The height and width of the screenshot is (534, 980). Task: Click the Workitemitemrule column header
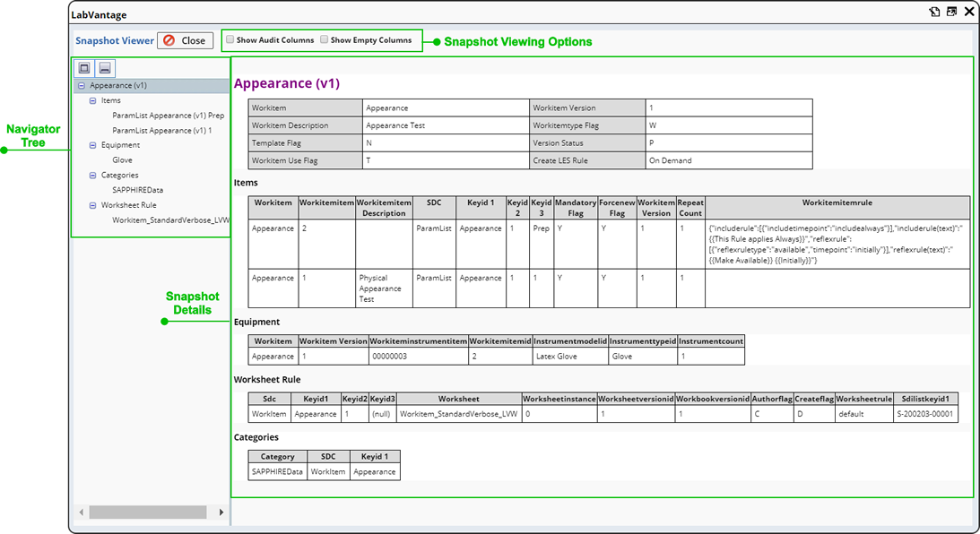(x=837, y=208)
